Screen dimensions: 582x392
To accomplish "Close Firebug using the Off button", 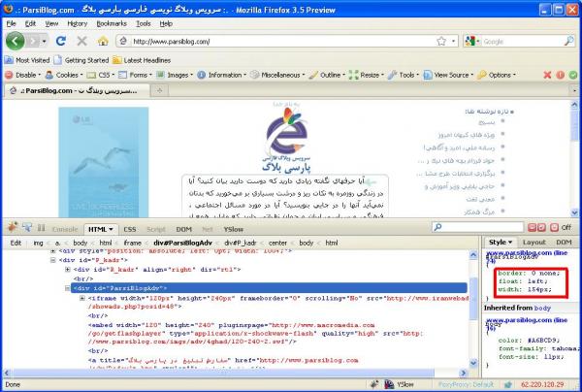I will click(561, 228).
